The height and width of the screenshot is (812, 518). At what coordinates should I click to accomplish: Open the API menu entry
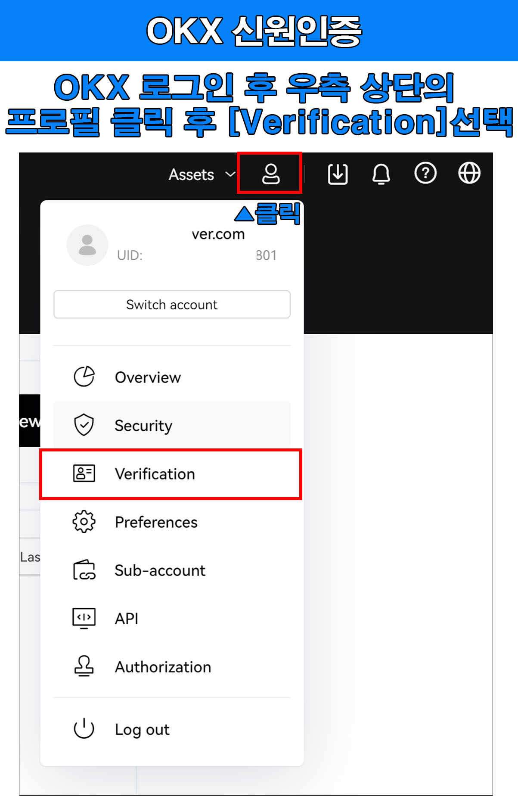pyautogui.click(x=172, y=619)
